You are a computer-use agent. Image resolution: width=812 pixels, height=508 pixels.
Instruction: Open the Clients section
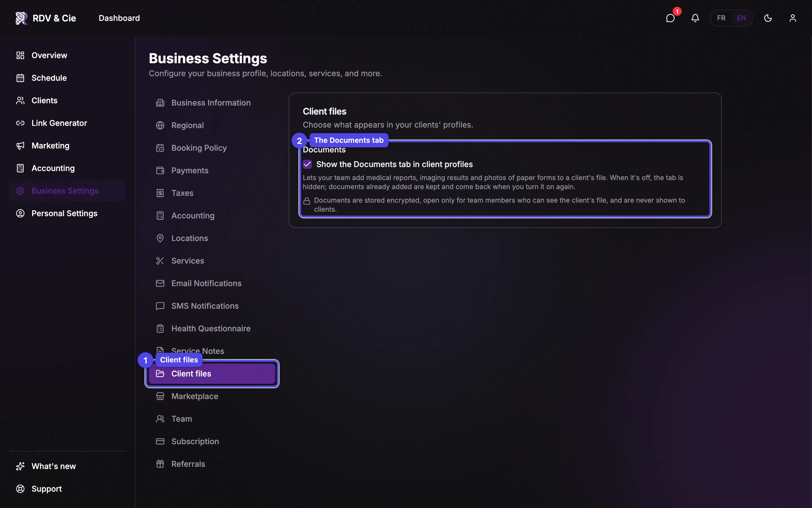click(x=67, y=100)
